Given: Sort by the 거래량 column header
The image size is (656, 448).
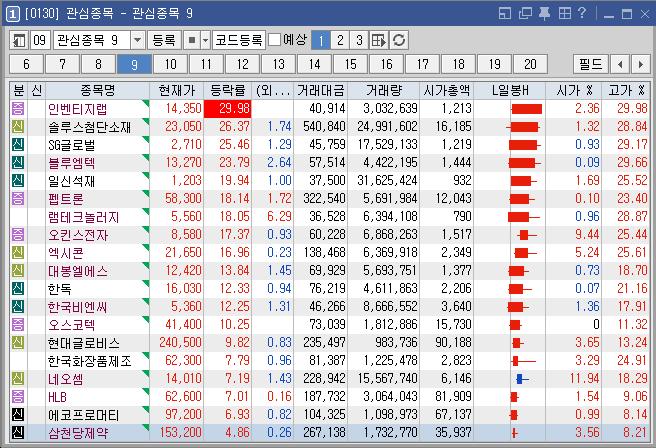Looking at the screenshot, I should pos(384,90).
